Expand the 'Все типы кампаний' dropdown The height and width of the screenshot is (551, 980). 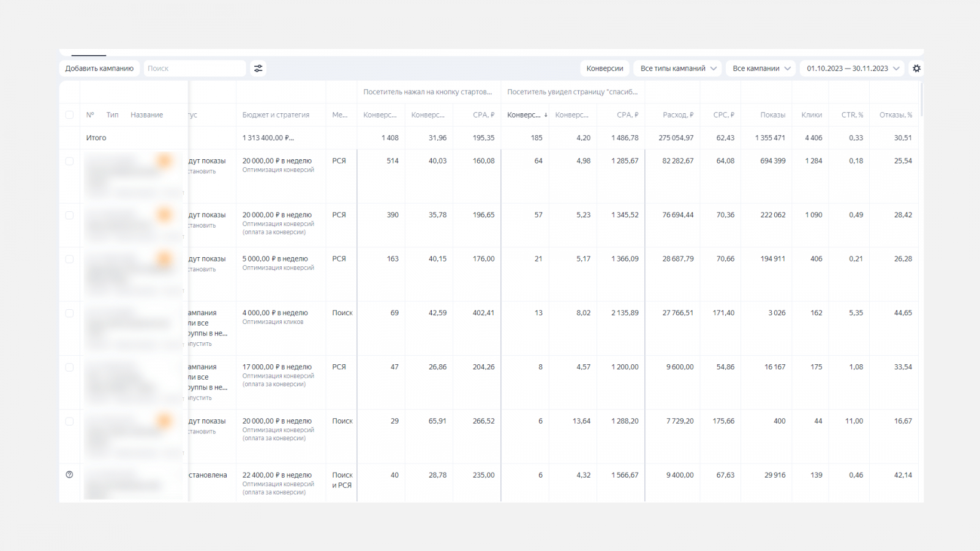pyautogui.click(x=677, y=69)
